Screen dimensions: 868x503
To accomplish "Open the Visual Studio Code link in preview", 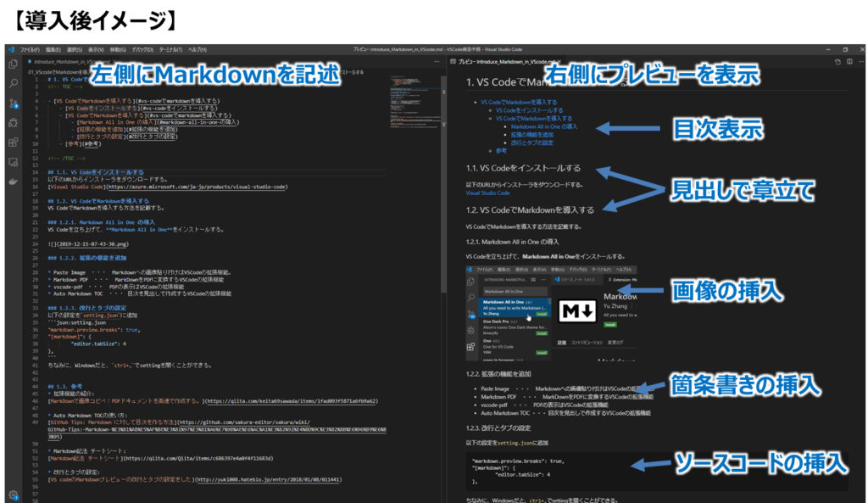I will (x=487, y=193).
